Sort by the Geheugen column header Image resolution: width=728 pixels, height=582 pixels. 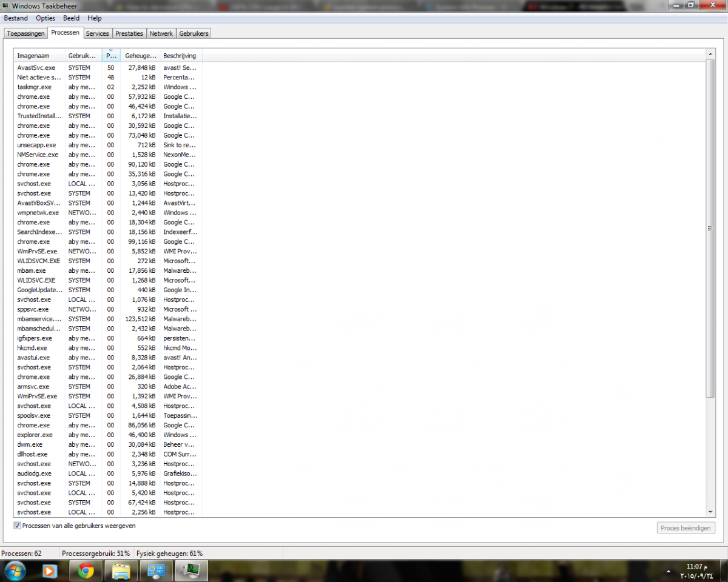pyautogui.click(x=140, y=56)
